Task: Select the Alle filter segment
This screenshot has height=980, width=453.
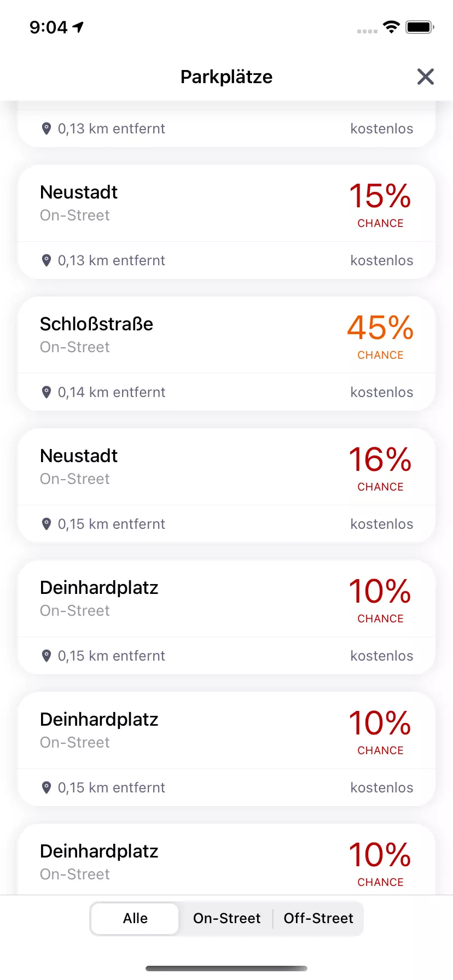Action: (x=135, y=918)
